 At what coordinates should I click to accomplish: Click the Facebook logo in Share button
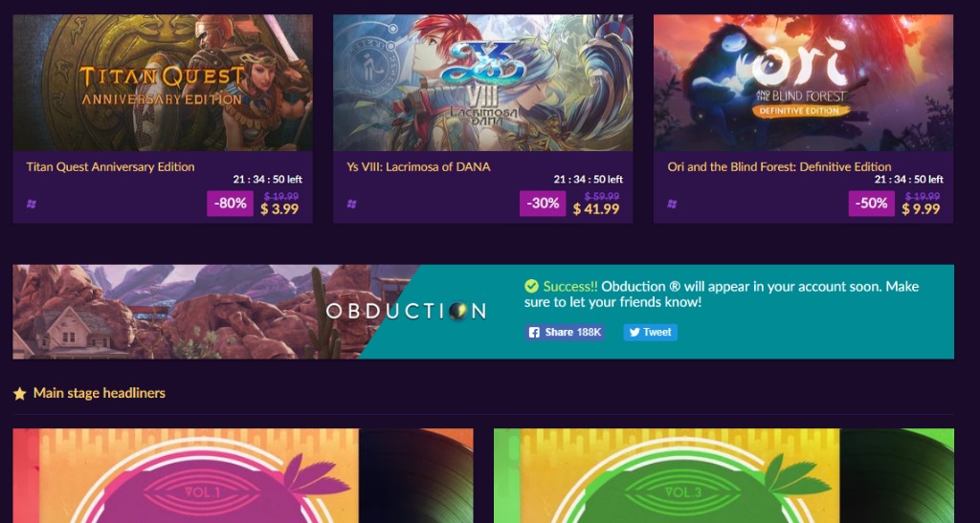[x=534, y=333]
